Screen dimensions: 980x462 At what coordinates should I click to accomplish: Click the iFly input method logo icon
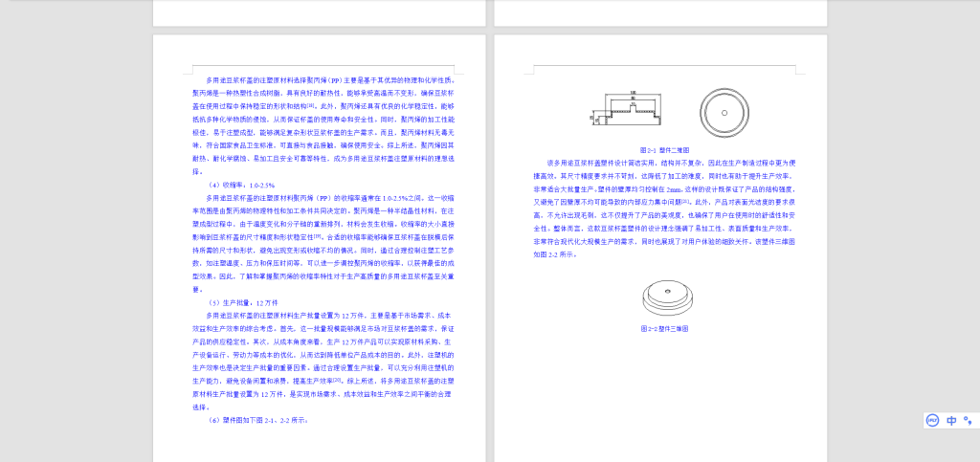pos(932,420)
